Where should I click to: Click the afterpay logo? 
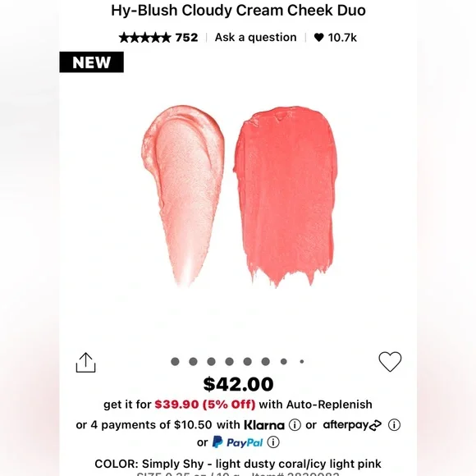tap(352, 424)
